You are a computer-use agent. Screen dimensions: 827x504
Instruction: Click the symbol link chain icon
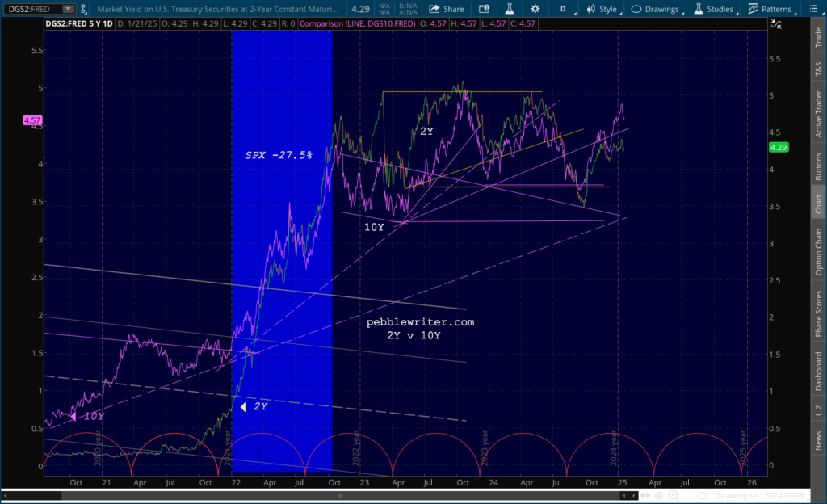[x=83, y=9]
